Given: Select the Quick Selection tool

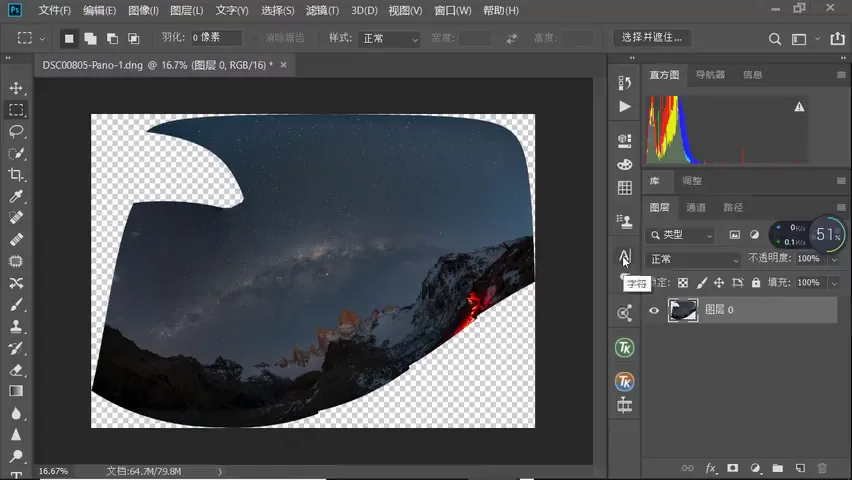Looking at the screenshot, I should [16, 153].
